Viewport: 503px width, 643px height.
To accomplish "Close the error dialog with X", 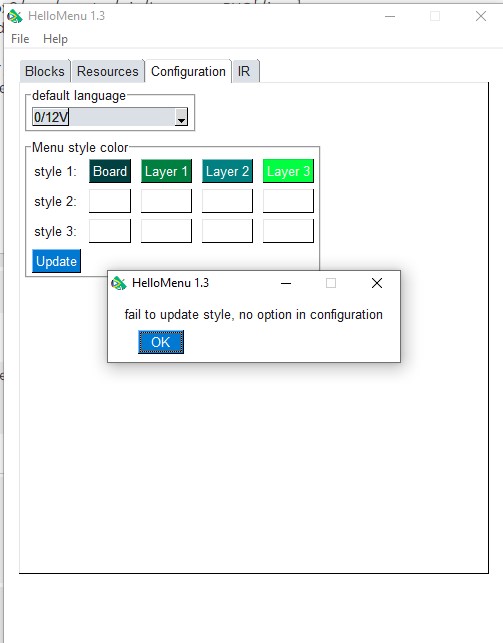I will (x=377, y=283).
